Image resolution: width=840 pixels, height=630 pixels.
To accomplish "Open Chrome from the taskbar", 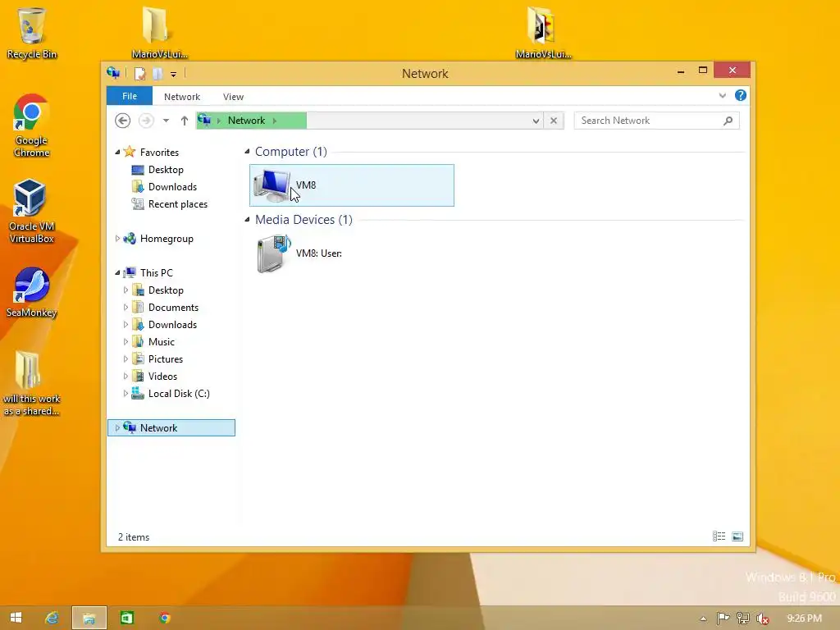I will 164,618.
